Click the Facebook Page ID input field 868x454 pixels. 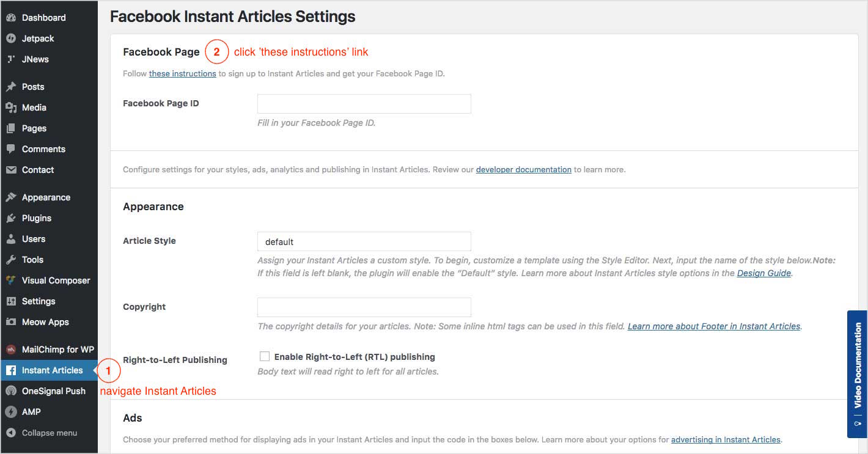(x=364, y=104)
